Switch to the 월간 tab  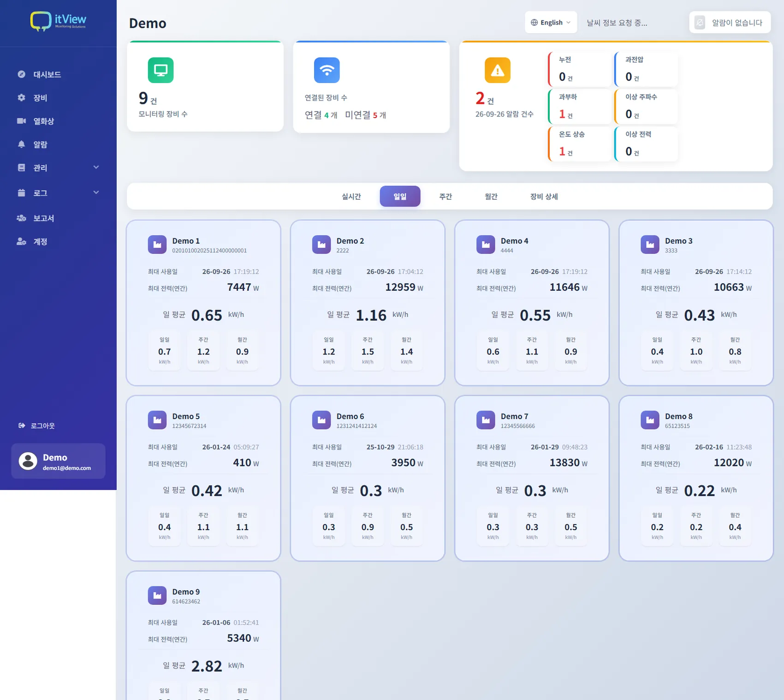[491, 197]
